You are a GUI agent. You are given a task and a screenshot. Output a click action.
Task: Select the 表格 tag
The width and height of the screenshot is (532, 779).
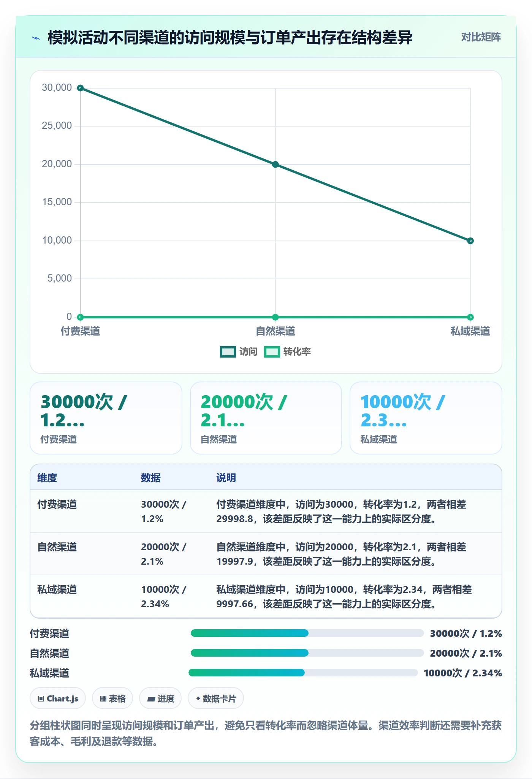click(112, 698)
